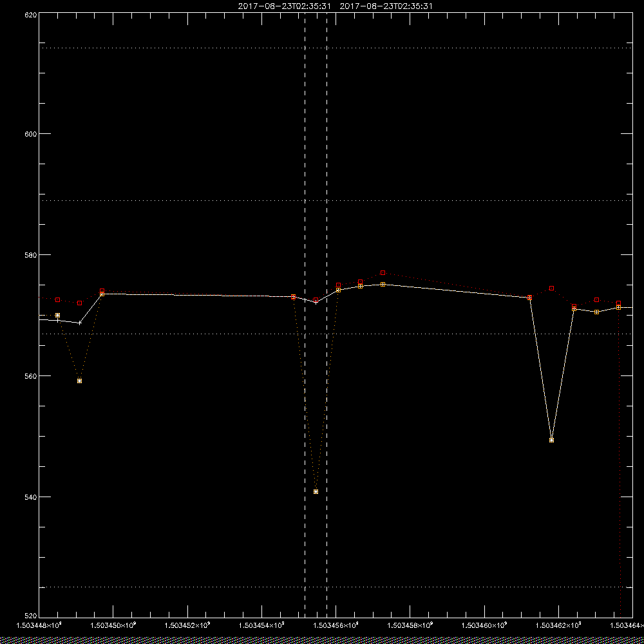This screenshot has height=644, width=644.
Task: Click x-axis label 1.503460×10⁹
Action: (485, 625)
